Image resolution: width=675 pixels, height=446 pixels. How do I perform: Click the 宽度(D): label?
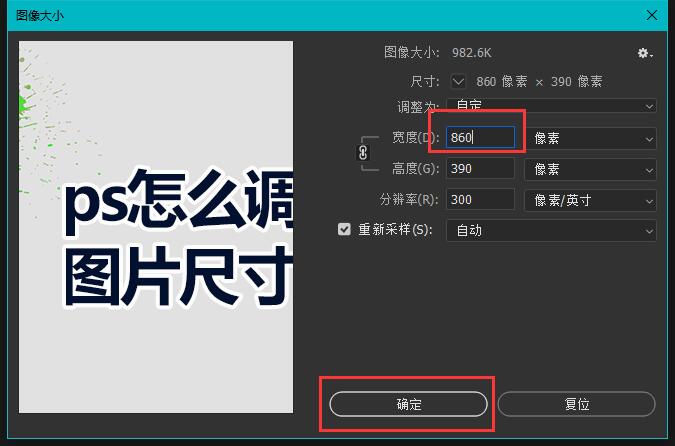(415, 138)
